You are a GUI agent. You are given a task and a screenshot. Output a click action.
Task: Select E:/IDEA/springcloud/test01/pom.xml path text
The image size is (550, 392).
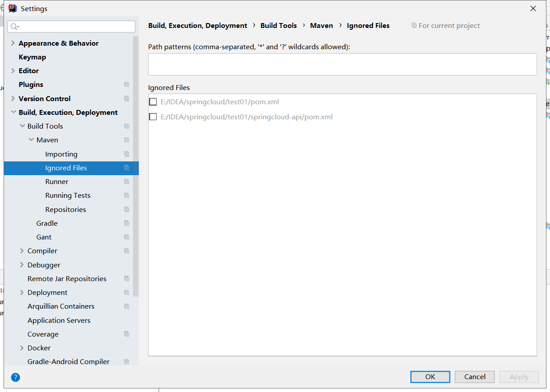(220, 102)
